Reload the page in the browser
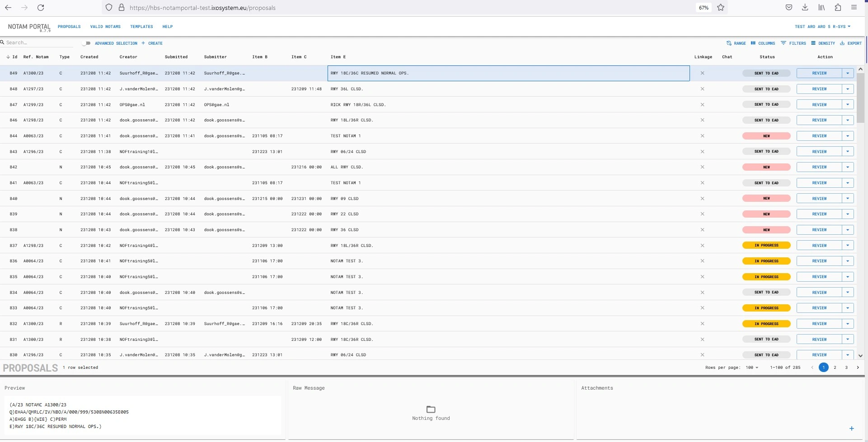 coord(41,8)
